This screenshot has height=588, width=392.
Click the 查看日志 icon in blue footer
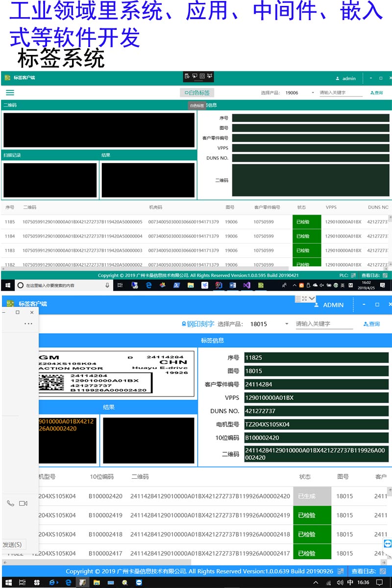pyautogui.click(x=383, y=571)
